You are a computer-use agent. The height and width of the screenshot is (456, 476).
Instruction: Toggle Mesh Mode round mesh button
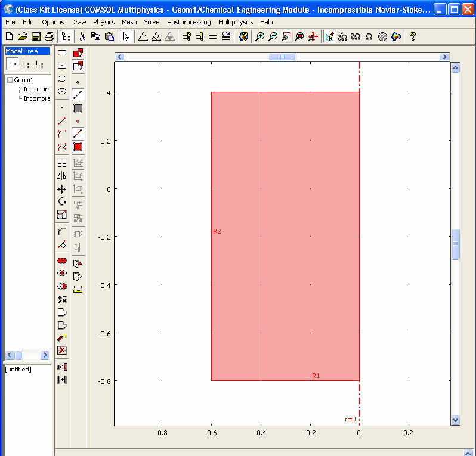(x=382, y=36)
